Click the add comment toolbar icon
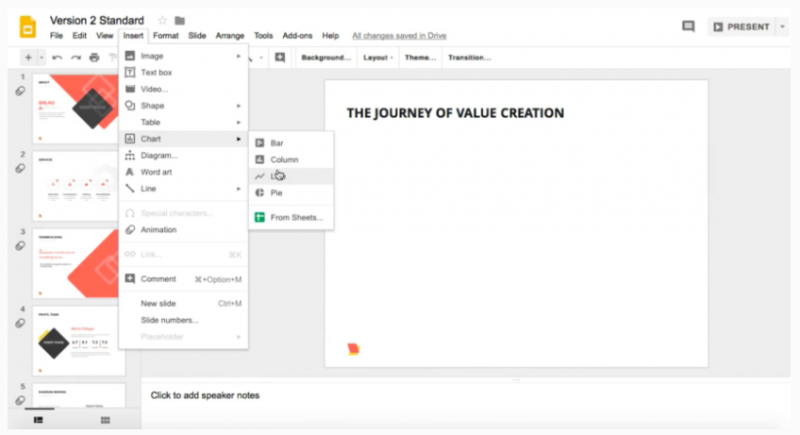Viewport: 800px width, 435px height. click(280, 58)
